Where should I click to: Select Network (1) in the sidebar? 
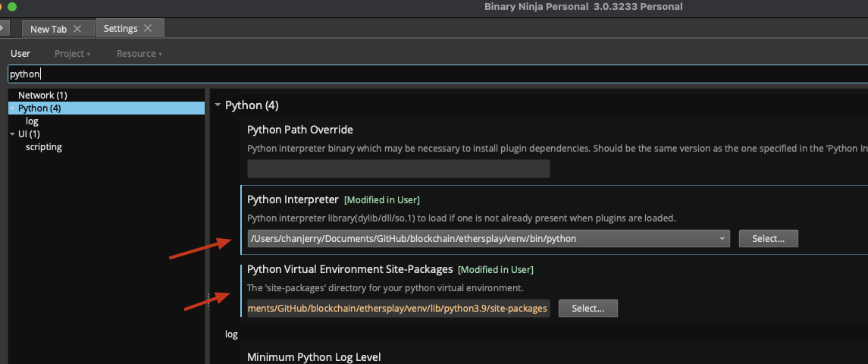42,96
